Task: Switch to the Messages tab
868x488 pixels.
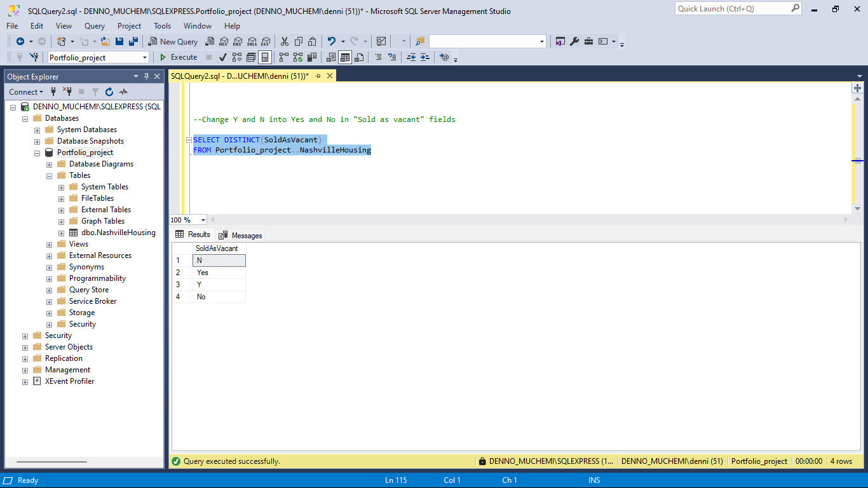Action: click(241, 235)
